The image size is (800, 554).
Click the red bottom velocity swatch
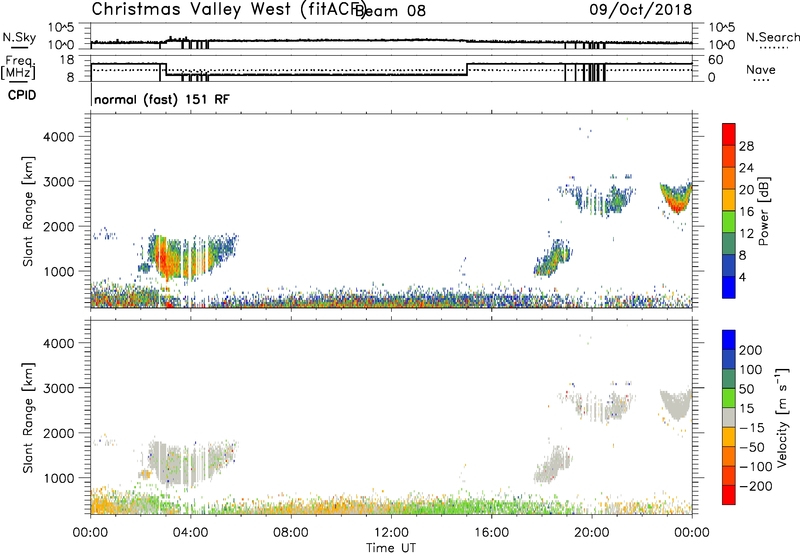tap(729, 495)
